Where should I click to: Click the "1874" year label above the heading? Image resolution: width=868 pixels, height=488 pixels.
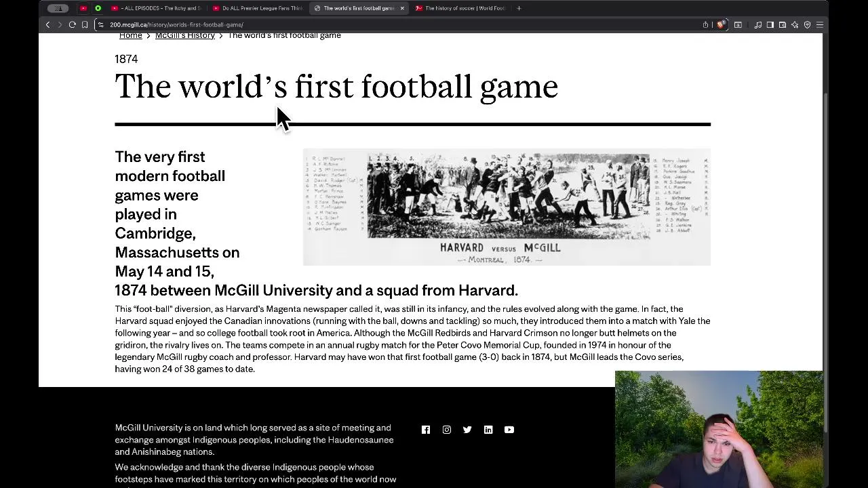126,59
